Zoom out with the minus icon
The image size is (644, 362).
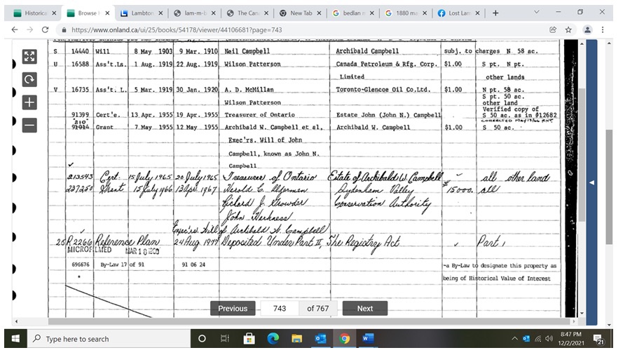coord(29,126)
